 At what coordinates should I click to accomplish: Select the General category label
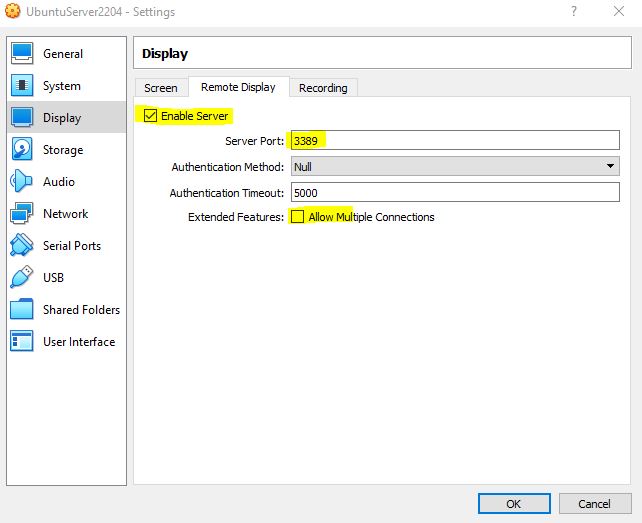point(63,54)
